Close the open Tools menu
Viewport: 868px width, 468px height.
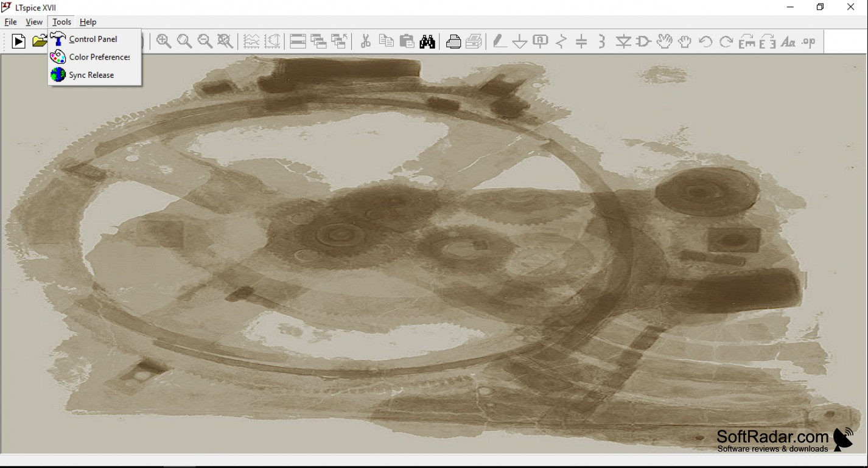coord(61,22)
